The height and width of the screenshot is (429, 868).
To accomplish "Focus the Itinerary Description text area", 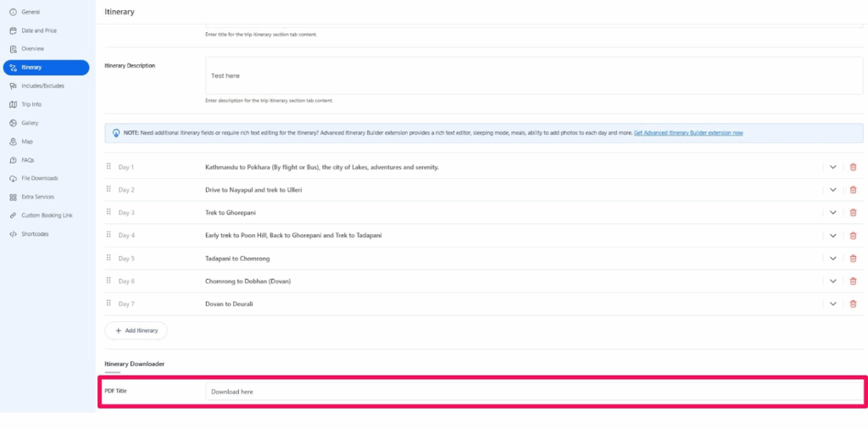I will coord(534,75).
